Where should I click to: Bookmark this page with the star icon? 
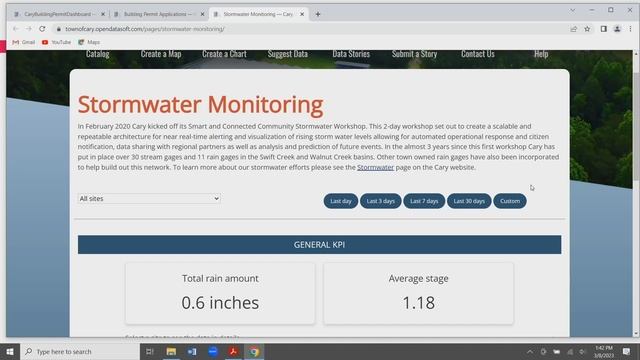pyautogui.click(x=587, y=29)
